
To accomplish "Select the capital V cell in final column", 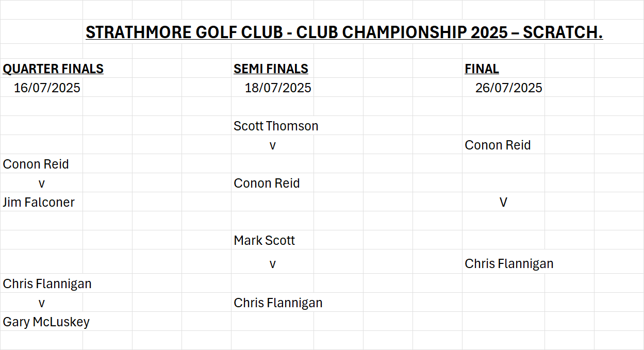I will (503, 202).
